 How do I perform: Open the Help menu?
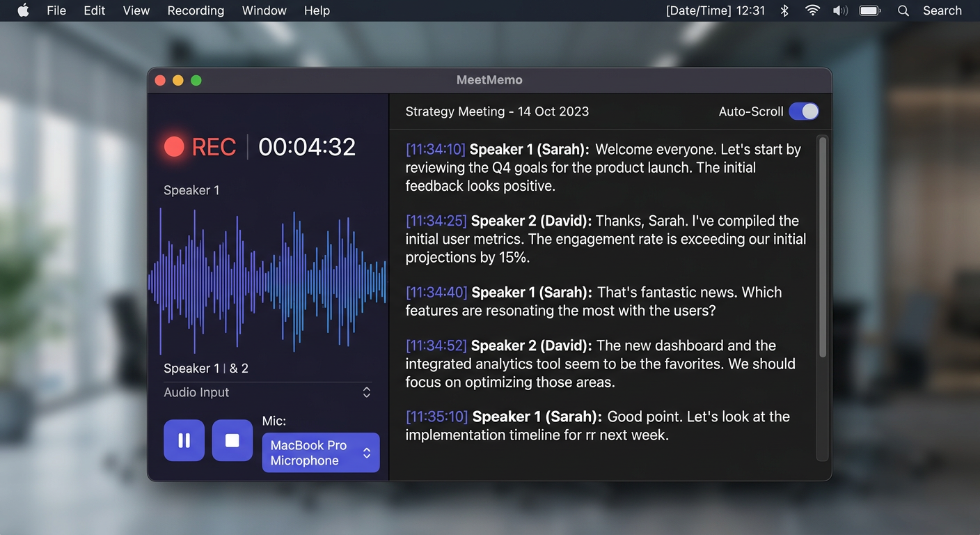click(317, 10)
